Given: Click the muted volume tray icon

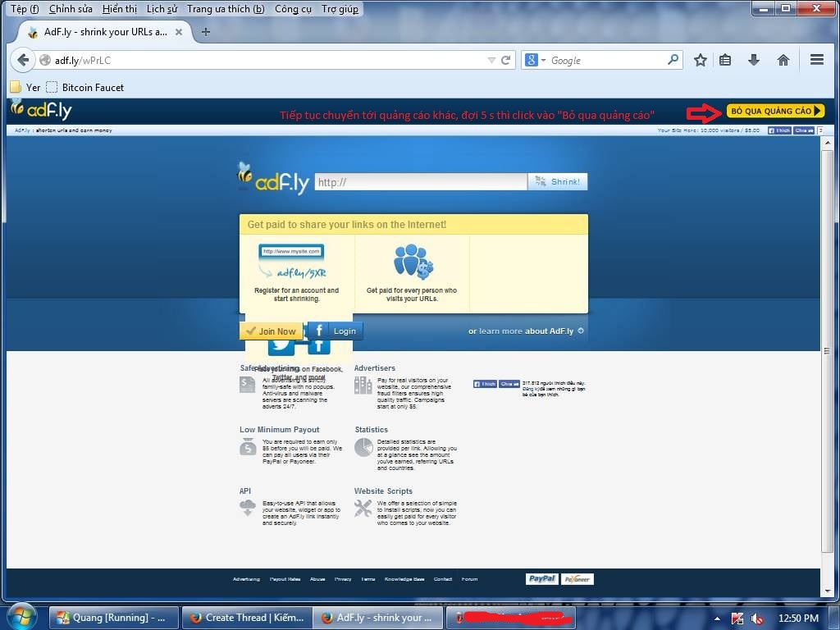Looking at the screenshot, I should pyautogui.click(x=756, y=619).
